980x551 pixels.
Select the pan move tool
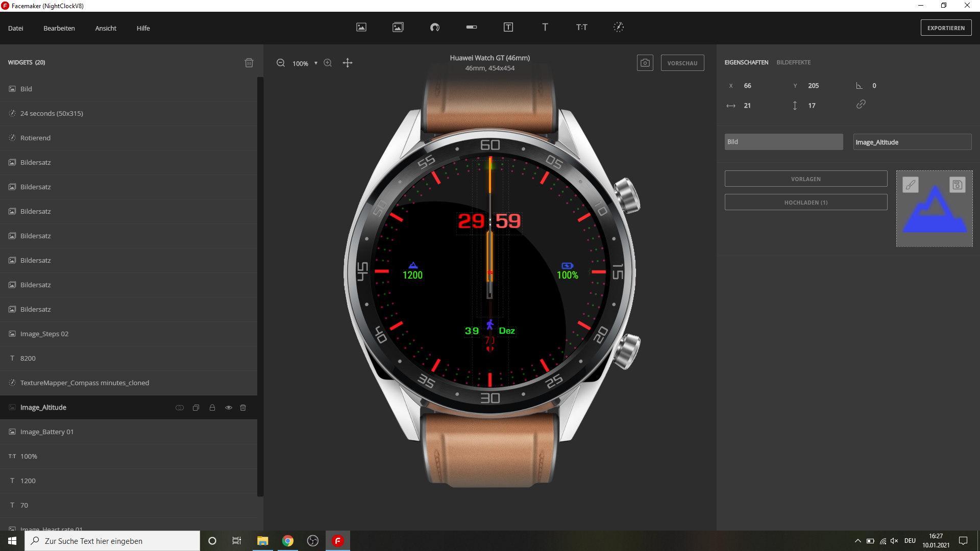click(x=348, y=63)
